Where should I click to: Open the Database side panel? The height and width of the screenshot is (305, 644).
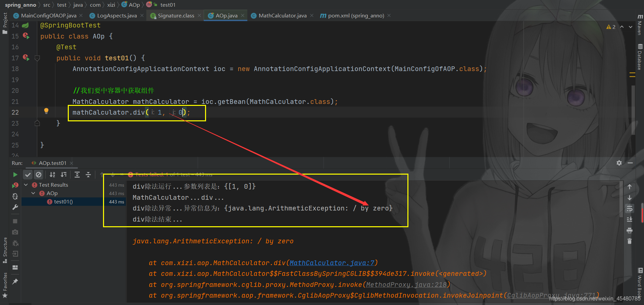(640, 57)
